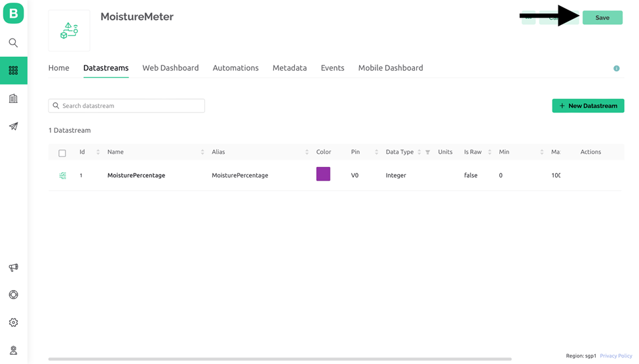Click the Units column header
639x364 pixels.
(445, 152)
